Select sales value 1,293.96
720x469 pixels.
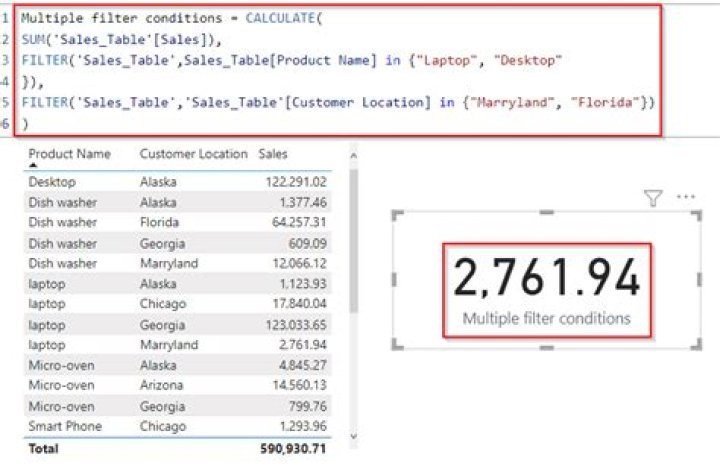(x=303, y=426)
